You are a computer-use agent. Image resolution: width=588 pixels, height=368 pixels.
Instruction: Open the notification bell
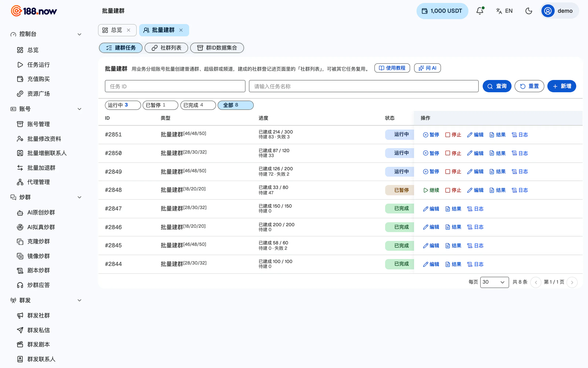[480, 11]
